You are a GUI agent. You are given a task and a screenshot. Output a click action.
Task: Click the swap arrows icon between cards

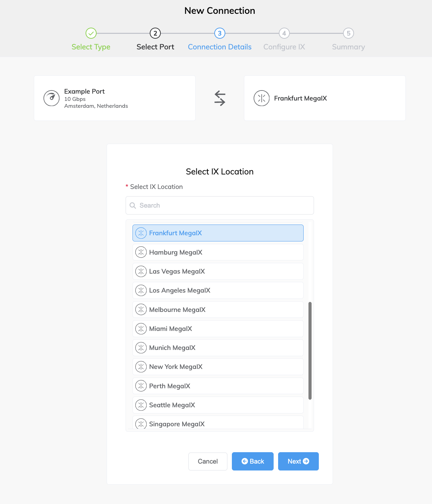coord(220,98)
